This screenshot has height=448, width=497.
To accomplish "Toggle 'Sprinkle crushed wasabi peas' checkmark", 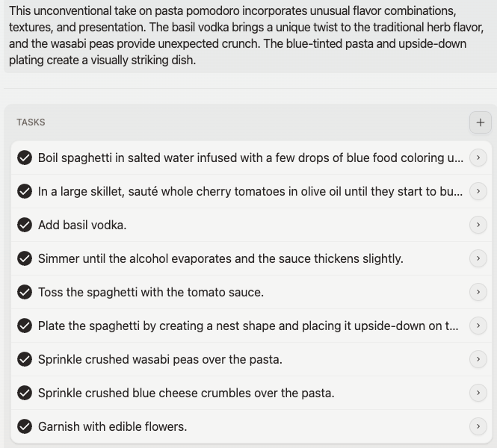I will (25, 359).
